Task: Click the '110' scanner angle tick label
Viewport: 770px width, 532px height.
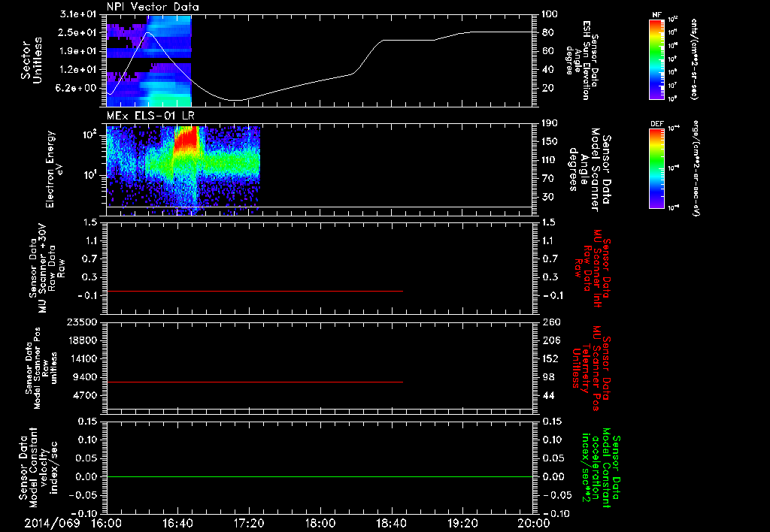Action: pyautogui.click(x=550, y=160)
